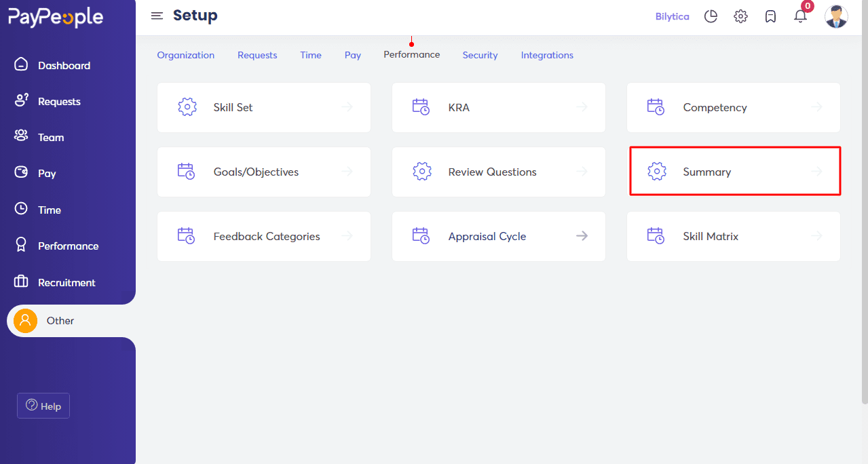The height and width of the screenshot is (464, 868).
Task: Open Skill Matrix setup
Action: (734, 236)
